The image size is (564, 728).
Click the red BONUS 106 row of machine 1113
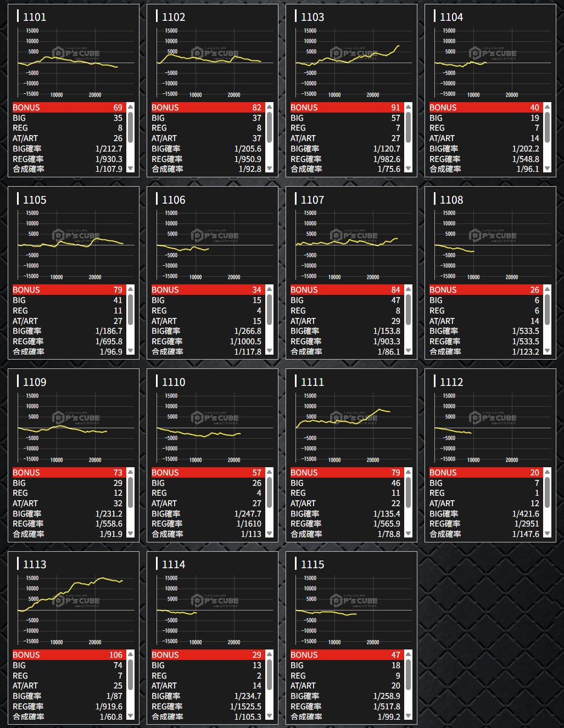coord(69,654)
